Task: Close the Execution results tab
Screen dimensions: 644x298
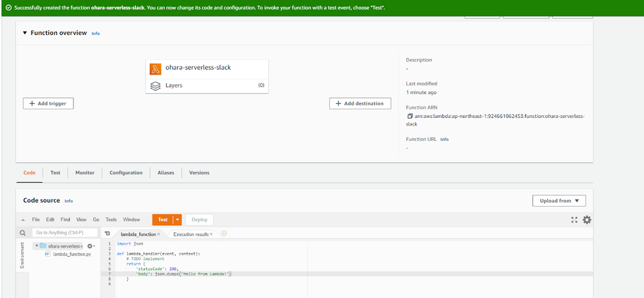Action: click(x=211, y=234)
